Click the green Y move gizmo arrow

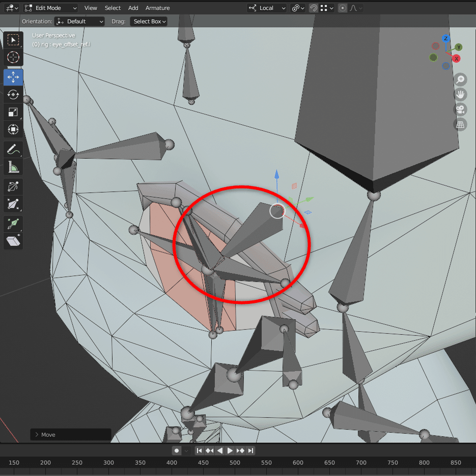pos(310,200)
